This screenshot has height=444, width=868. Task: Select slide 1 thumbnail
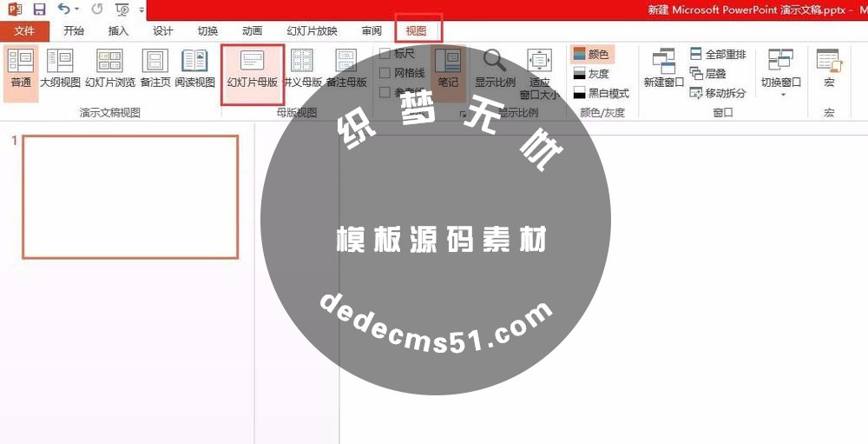131,196
